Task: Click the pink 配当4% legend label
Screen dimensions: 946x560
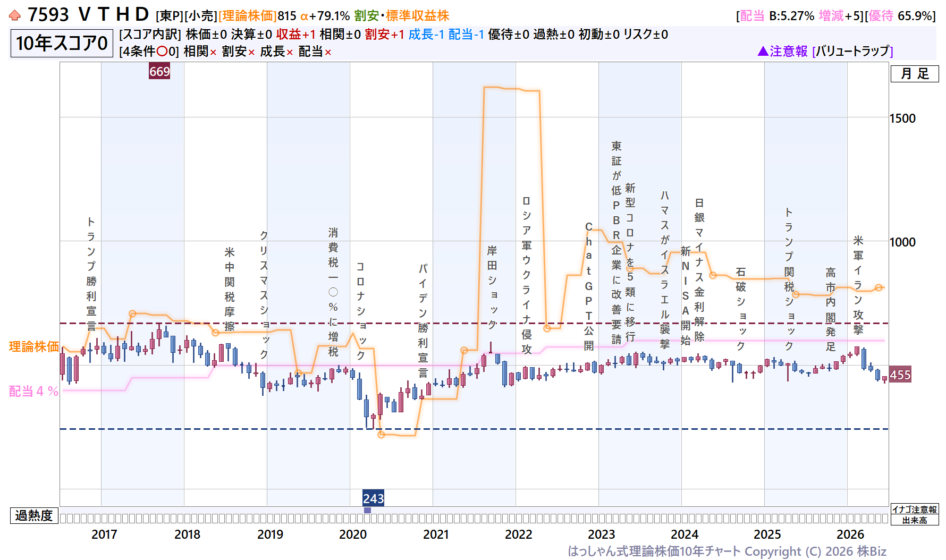Action: [33, 391]
